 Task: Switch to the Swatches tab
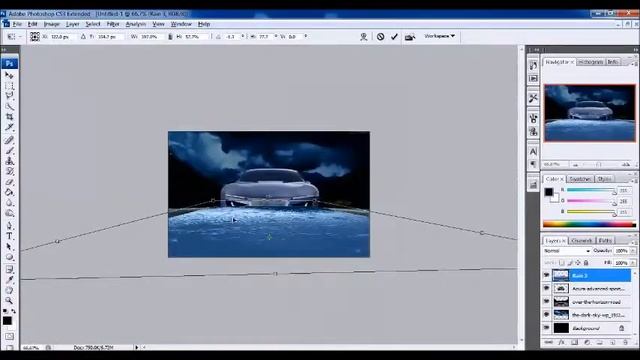click(x=580, y=179)
